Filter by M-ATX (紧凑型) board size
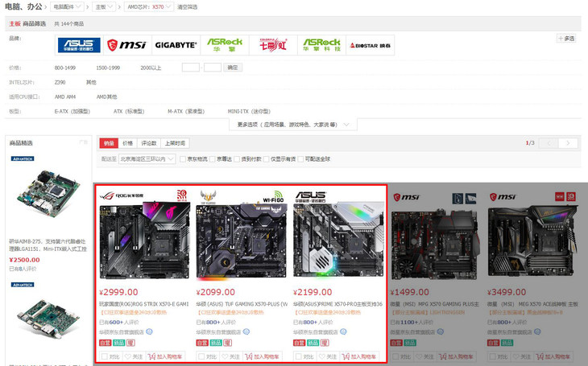Viewport: 588px width, 366px height. point(186,111)
